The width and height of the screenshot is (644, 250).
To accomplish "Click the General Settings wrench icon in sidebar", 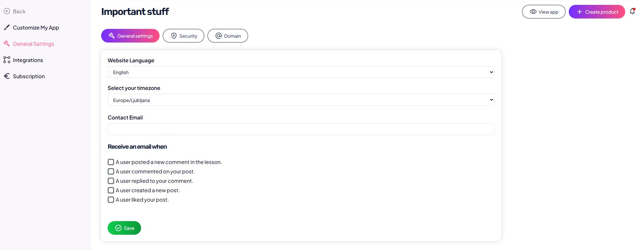I will pos(7,44).
